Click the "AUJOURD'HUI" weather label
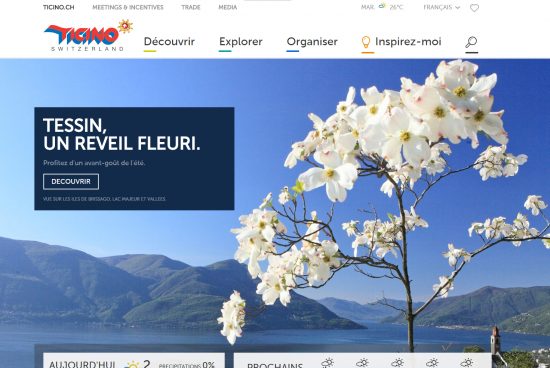This screenshot has height=368, width=550. pyautogui.click(x=82, y=364)
